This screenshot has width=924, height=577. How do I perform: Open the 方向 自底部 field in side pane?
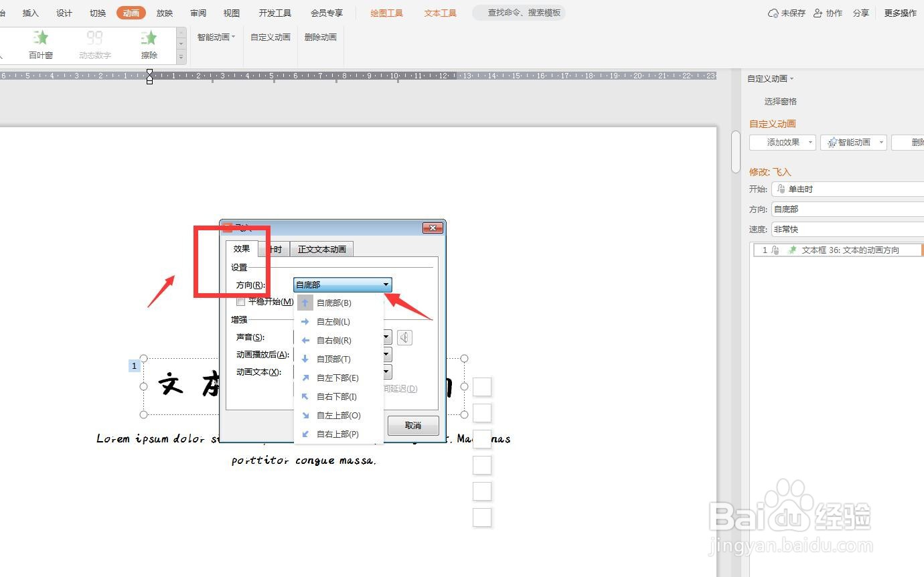click(848, 210)
